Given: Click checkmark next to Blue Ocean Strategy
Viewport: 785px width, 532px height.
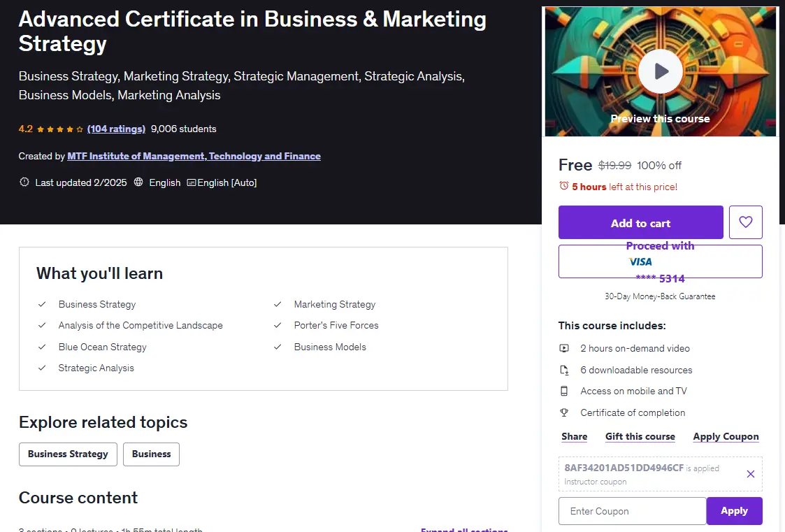Looking at the screenshot, I should (42, 347).
